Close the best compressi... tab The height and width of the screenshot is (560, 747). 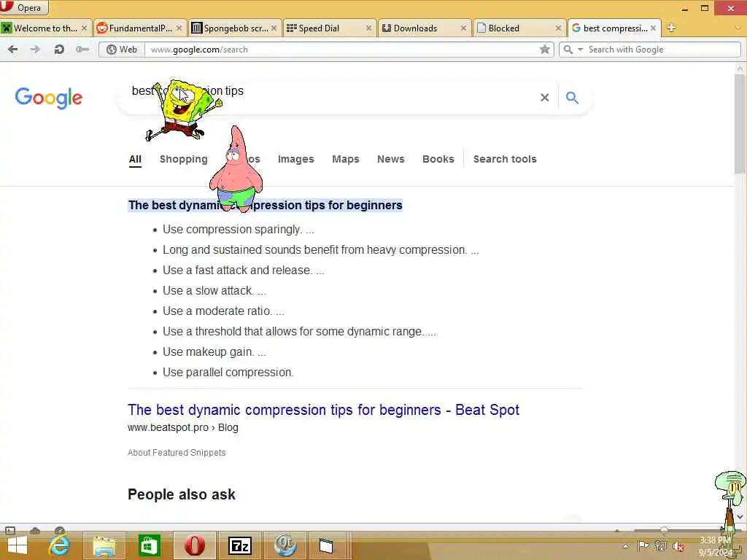coord(653,28)
